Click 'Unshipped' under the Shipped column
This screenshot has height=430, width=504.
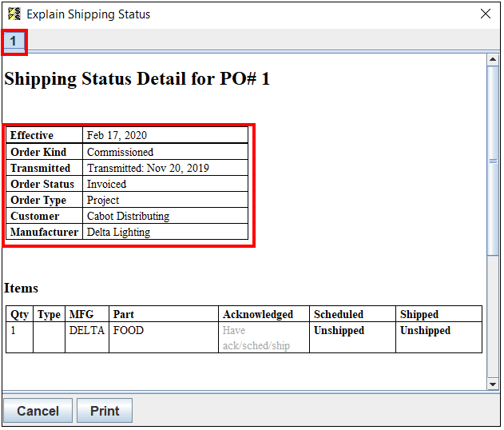(x=425, y=331)
